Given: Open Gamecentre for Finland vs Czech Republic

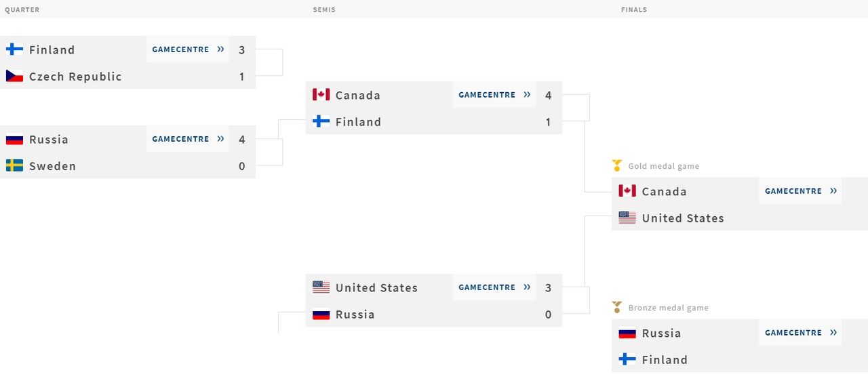Looking at the screenshot, I should pos(188,49).
